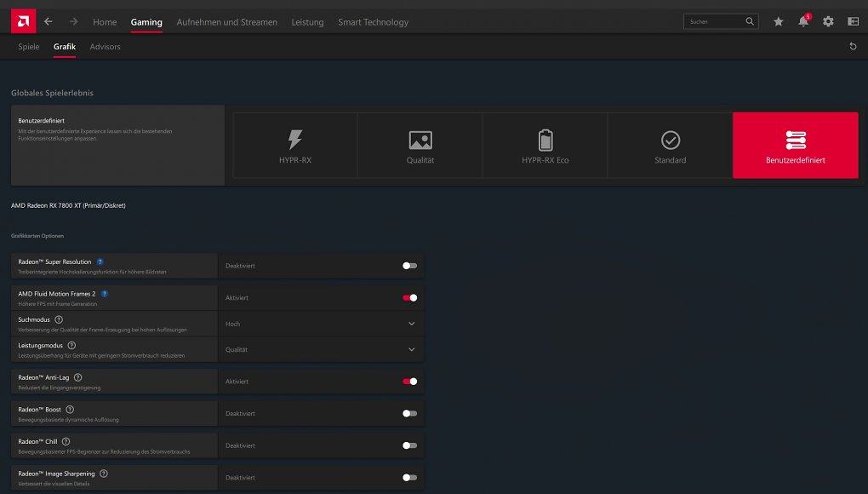Expand the Suchmodus dropdown set to Hoch
The image size is (868, 494).
tap(321, 324)
